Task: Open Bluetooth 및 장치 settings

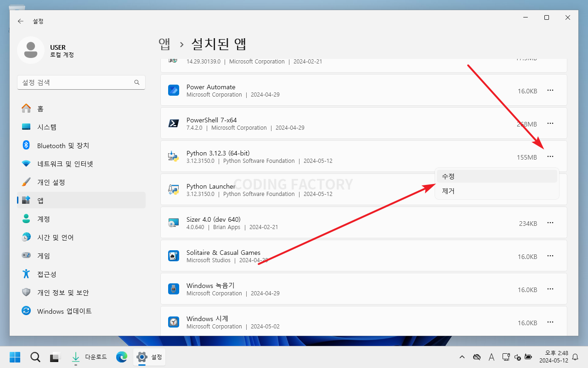Action: click(x=63, y=145)
